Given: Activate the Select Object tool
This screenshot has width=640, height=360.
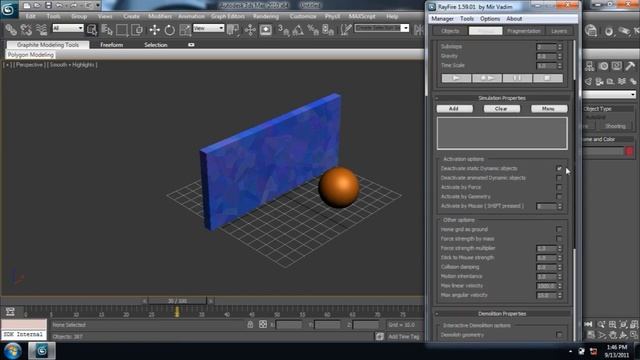Looking at the screenshot, I should (92, 30).
